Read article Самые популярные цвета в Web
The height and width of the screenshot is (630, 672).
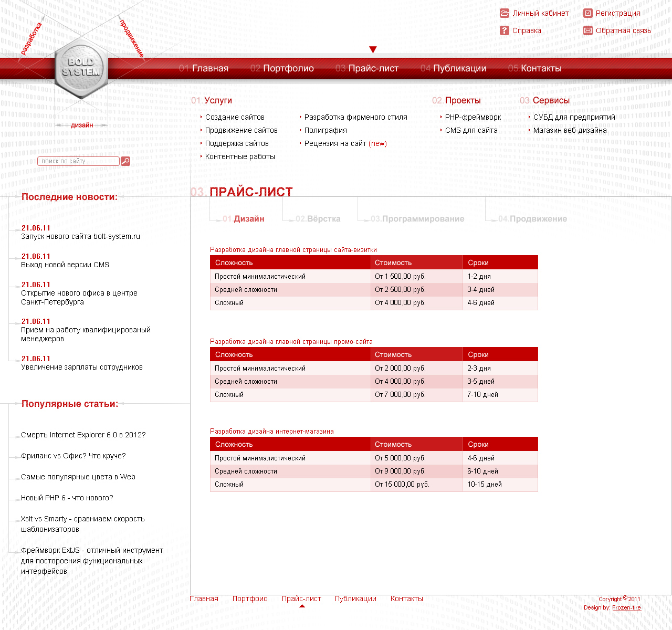click(78, 477)
